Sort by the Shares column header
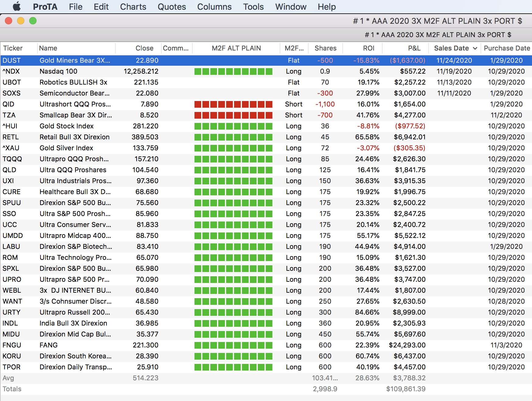This screenshot has height=401, width=532. [325, 48]
